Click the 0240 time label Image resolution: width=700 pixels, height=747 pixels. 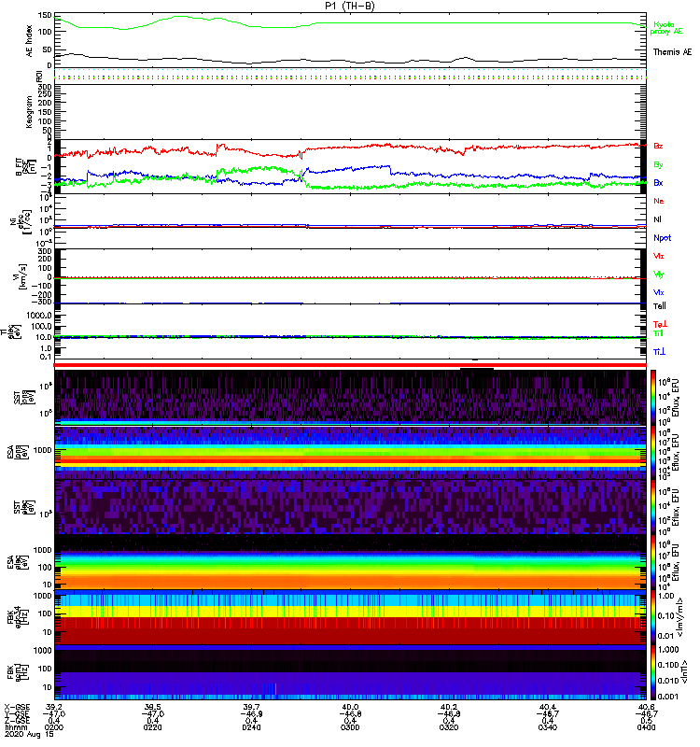251,727
